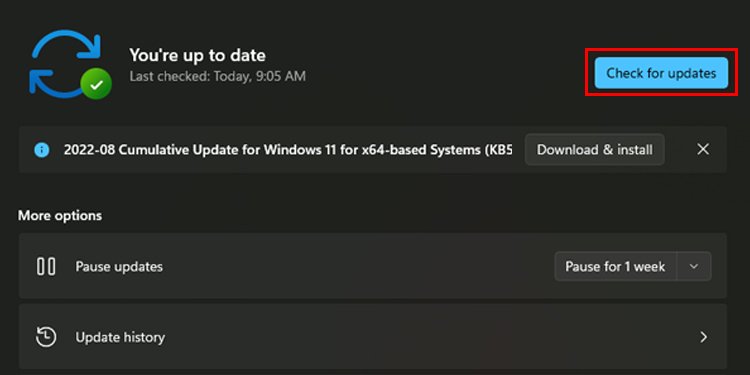Click empty area of Pause updates row
The width and height of the screenshot is (750, 375).
pyautogui.click(x=359, y=266)
